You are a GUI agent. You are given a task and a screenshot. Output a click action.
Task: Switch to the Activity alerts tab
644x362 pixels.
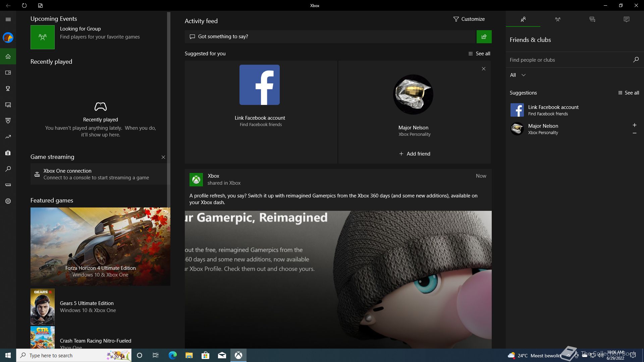(x=626, y=19)
